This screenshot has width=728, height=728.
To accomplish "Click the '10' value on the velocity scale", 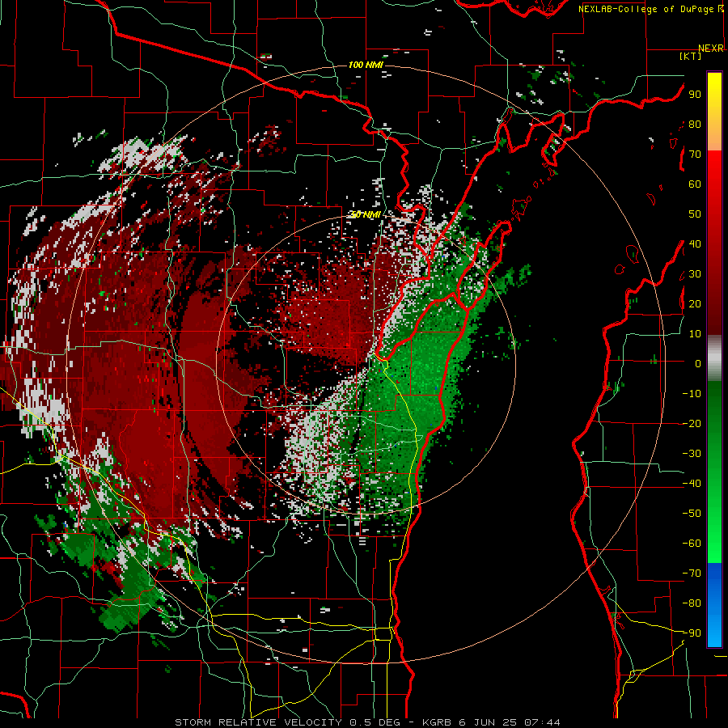I will [x=695, y=334].
